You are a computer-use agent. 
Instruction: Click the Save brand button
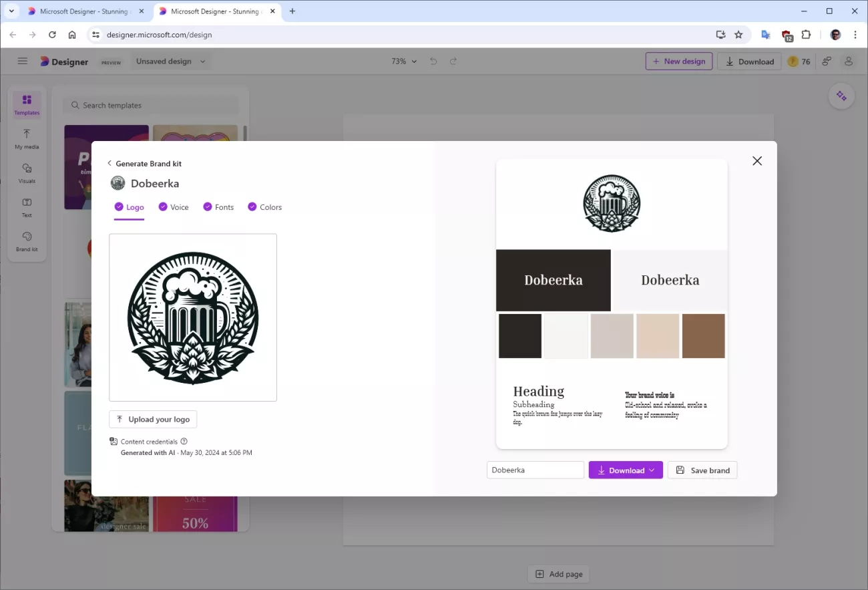click(702, 470)
